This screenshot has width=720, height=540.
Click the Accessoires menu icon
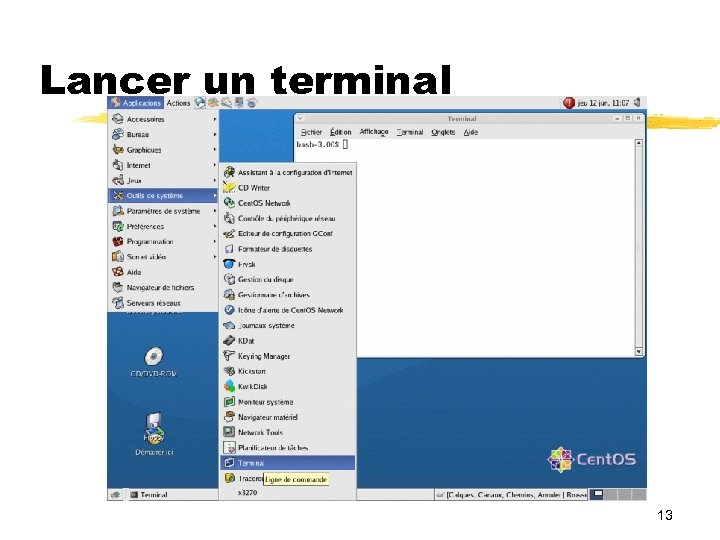coord(118,119)
